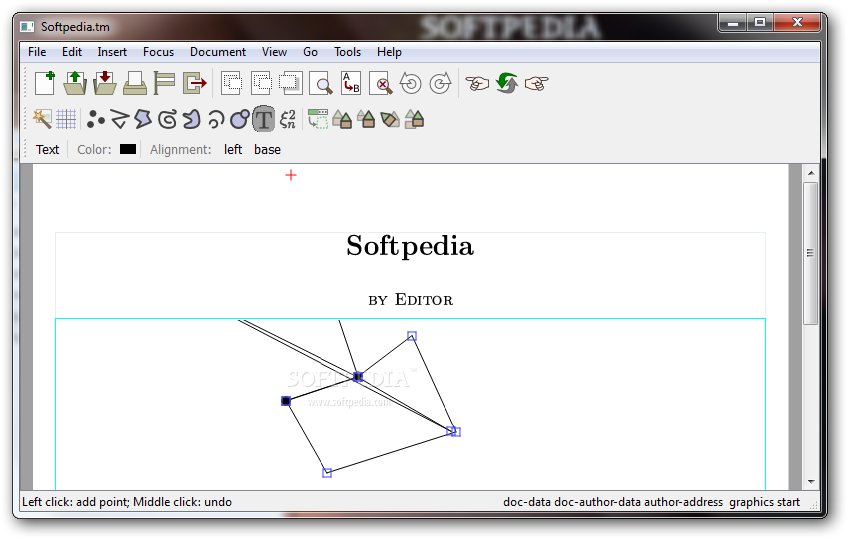Click the magnifier icon with red X
848x539 pixels.
coord(381,83)
